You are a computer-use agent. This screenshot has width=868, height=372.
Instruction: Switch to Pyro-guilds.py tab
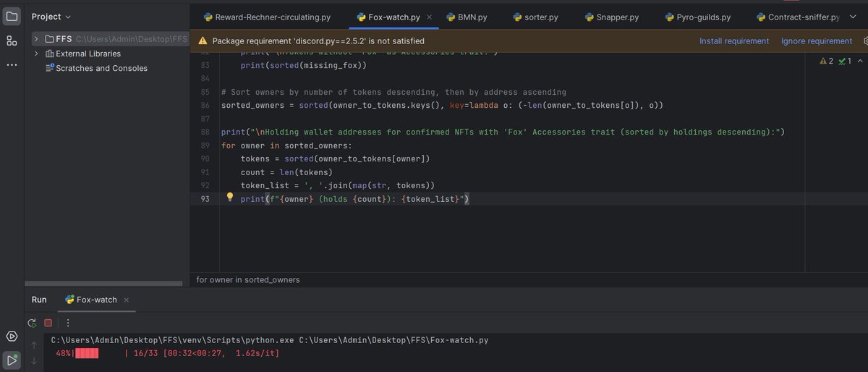pyautogui.click(x=696, y=17)
